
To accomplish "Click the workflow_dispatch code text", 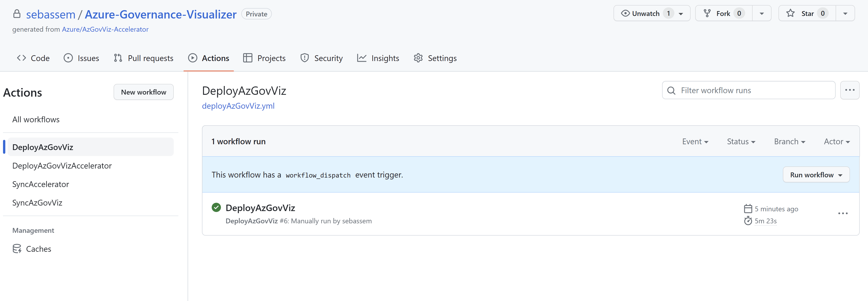I will click(318, 175).
